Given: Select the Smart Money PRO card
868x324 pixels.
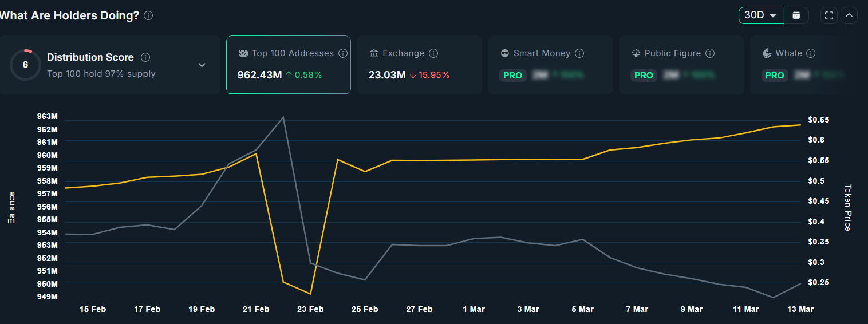Looking at the screenshot, I should point(550,64).
